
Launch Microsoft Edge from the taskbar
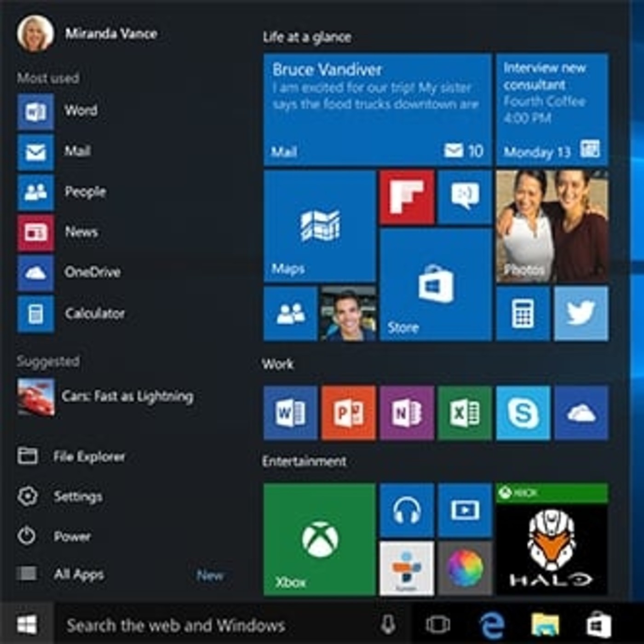pos(492,625)
